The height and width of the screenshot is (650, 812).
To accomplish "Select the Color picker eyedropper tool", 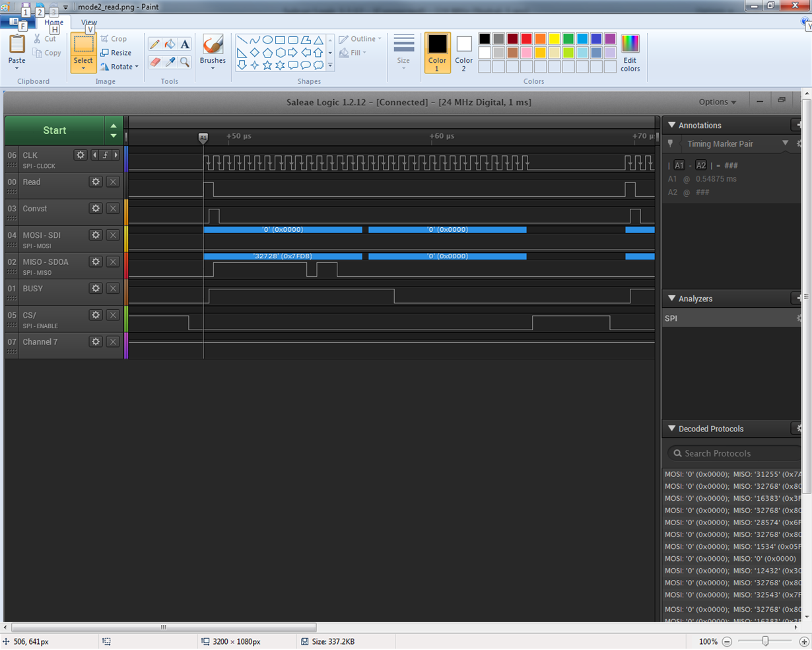I will click(170, 62).
